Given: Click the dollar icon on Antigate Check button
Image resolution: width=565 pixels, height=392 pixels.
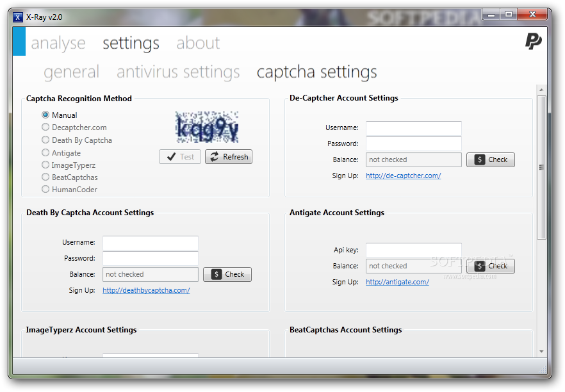Looking at the screenshot, I should click(x=479, y=266).
